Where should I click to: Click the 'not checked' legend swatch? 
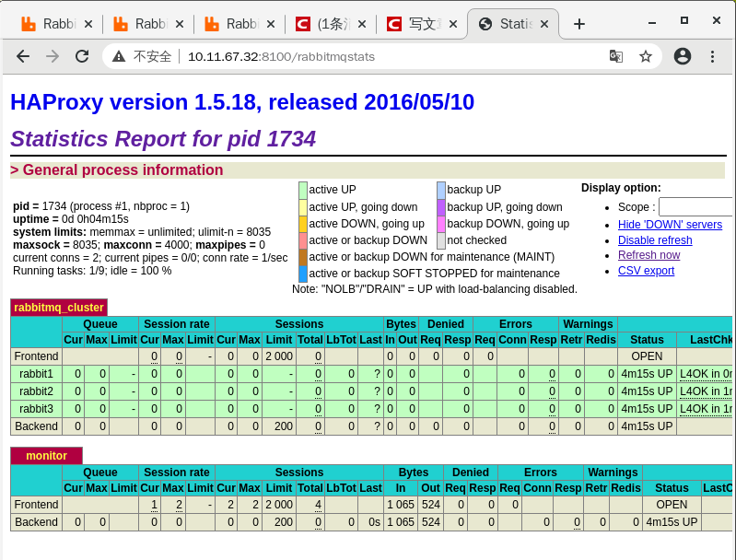pos(440,240)
